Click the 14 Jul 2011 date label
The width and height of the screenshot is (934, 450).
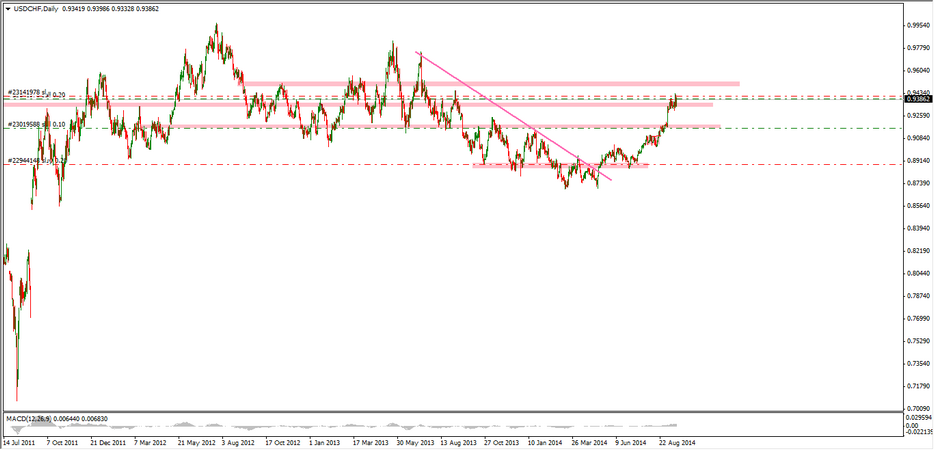point(22,440)
